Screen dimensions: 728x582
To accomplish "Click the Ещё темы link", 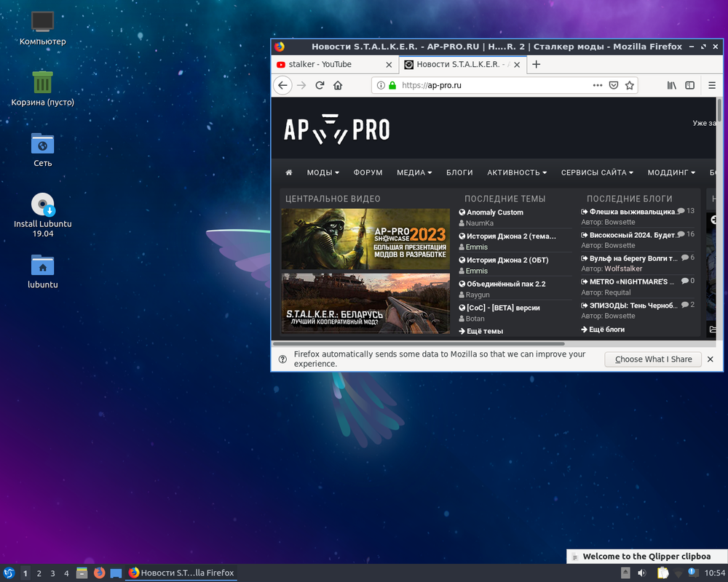I will [481, 332].
